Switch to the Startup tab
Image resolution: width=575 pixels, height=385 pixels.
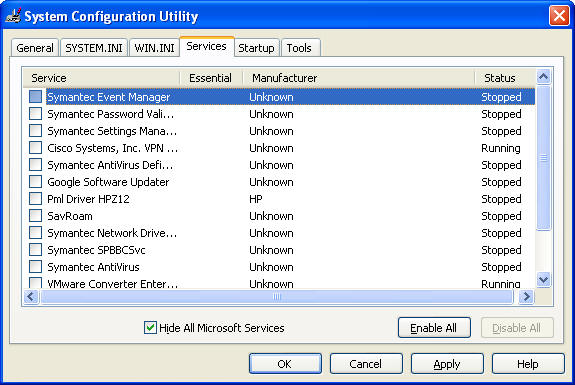point(256,48)
